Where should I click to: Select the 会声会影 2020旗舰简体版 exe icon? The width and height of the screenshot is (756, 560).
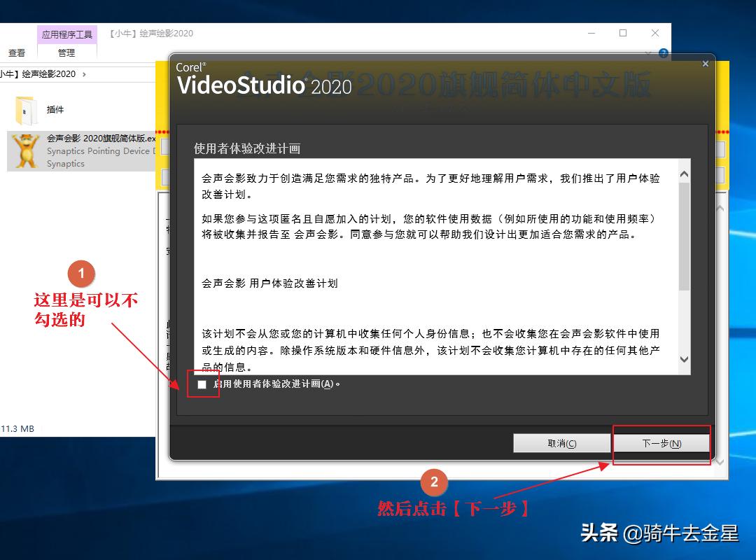click(x=25, y=151)
